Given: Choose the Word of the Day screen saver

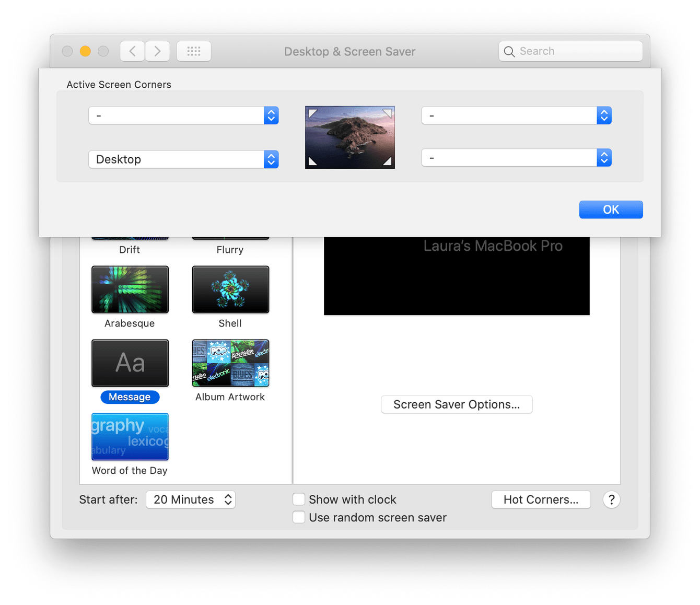Looking at the screenshot, I should coord(130,437).
